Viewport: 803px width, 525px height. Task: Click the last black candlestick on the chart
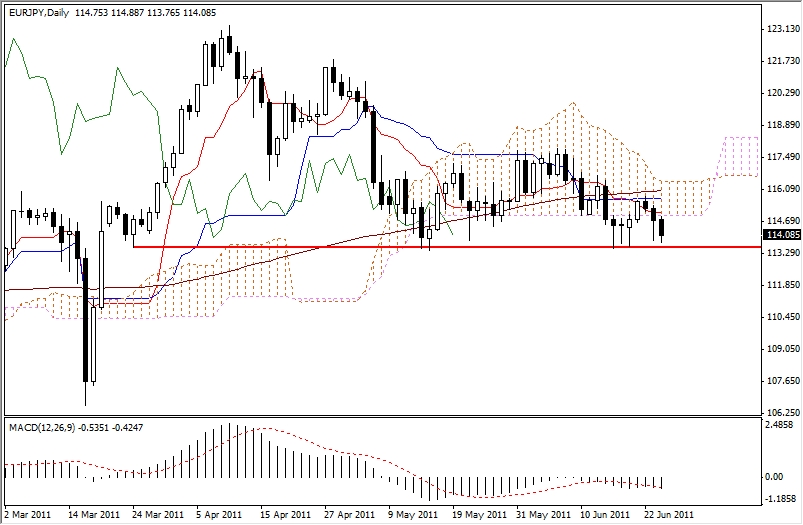[662, 228]
